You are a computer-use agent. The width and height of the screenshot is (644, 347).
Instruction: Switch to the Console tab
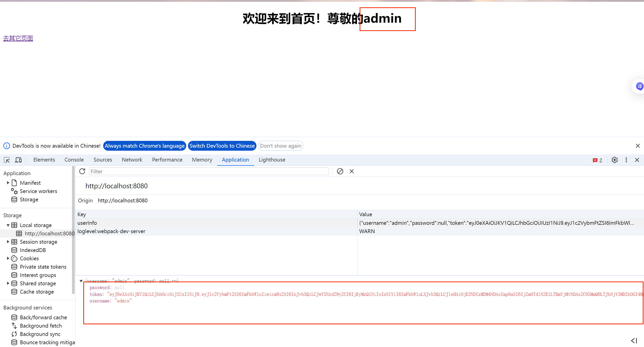click(74, 160)
